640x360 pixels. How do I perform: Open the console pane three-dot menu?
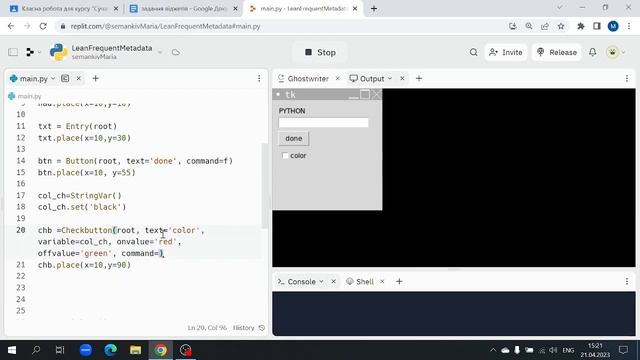pyautogui.click(x=627, y=282)
